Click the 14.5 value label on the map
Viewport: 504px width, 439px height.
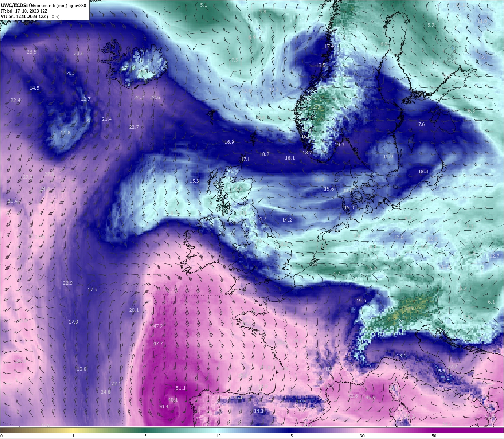pyautogui.click(x=34, y=88)
